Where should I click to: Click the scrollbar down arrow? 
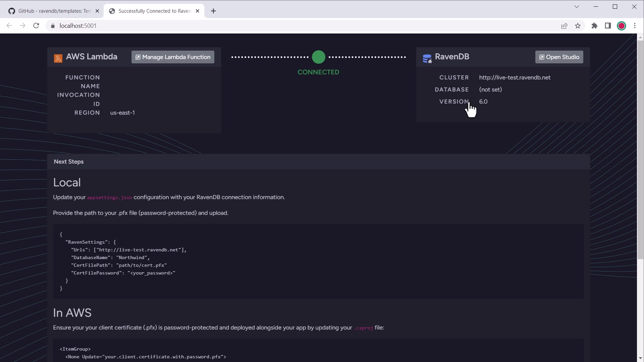coord(640,359)
